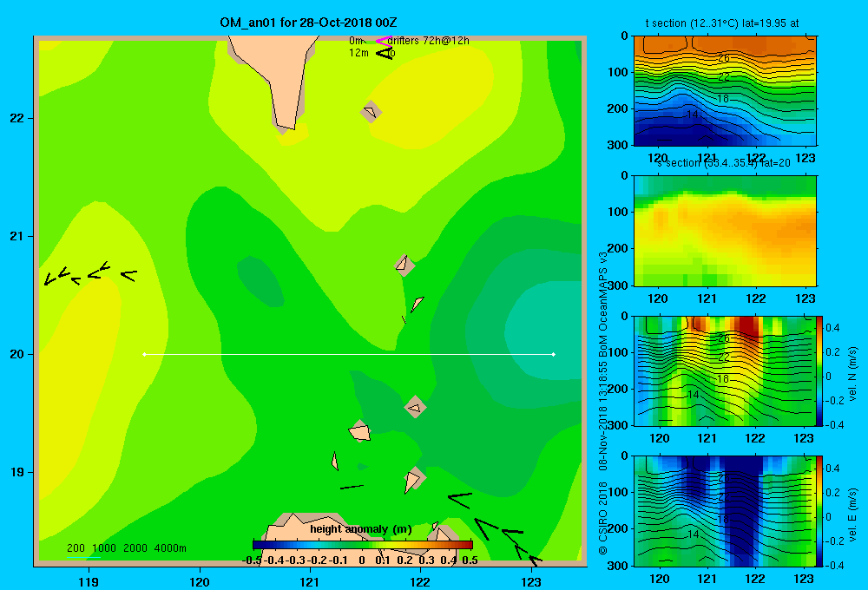Click '-0.5' on the height anomaly scale

252,560
